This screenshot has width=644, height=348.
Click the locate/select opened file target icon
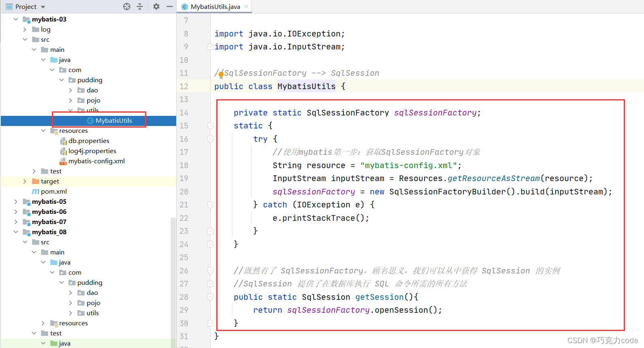coord(127,6)
